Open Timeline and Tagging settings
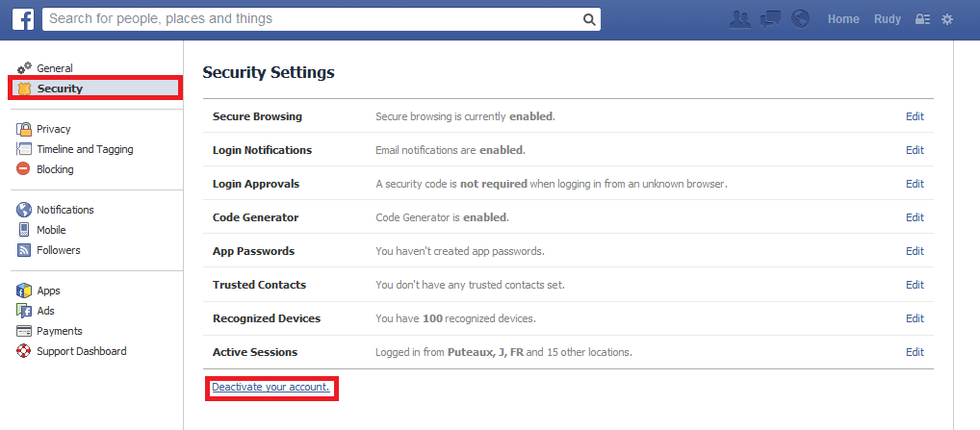 tap(85, 149)
